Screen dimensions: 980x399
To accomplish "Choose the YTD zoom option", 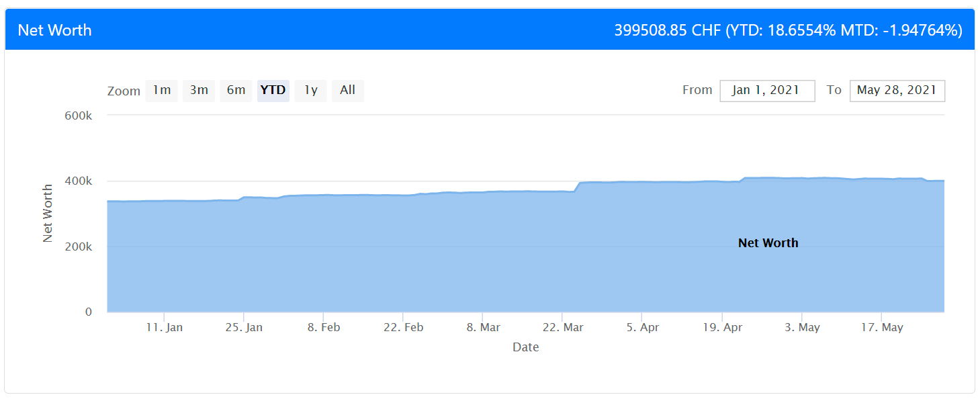I will tap(273, 90).
